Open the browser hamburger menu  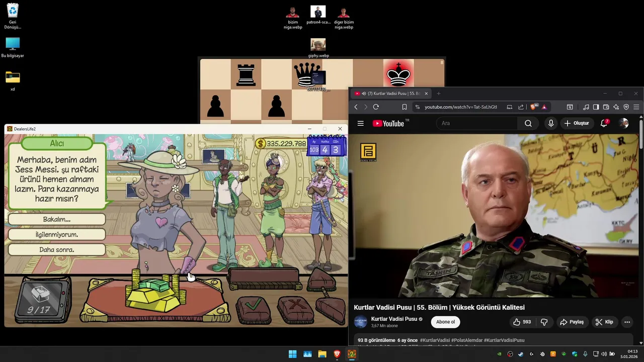point(636,107)
